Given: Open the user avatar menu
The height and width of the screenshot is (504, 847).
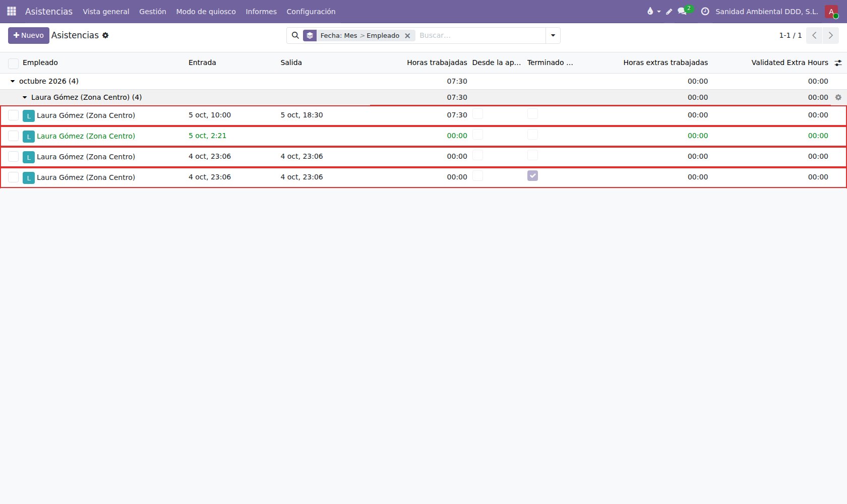Looking at the screenshot, I should (831, 11).
